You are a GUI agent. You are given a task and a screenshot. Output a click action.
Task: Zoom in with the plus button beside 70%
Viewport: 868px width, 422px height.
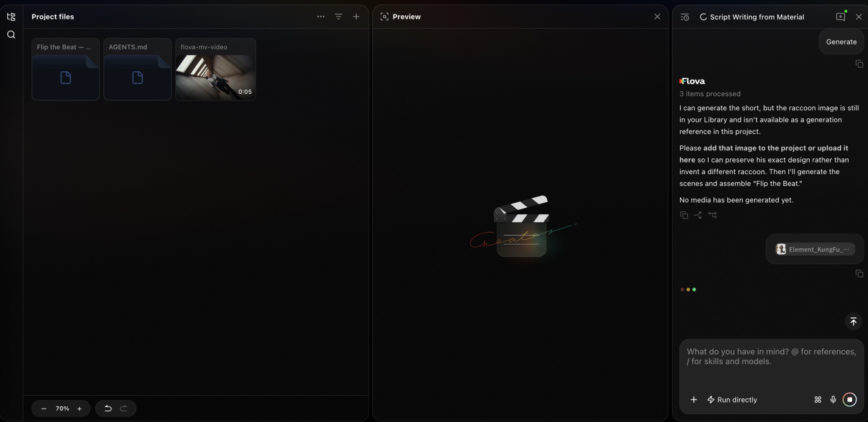coord(79,409)
